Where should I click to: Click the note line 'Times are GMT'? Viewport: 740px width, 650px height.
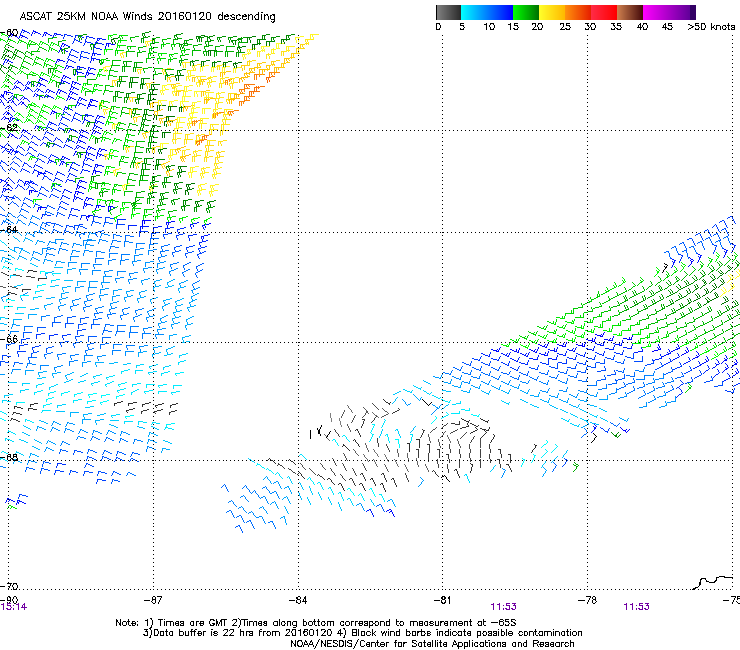click(193, 623)
